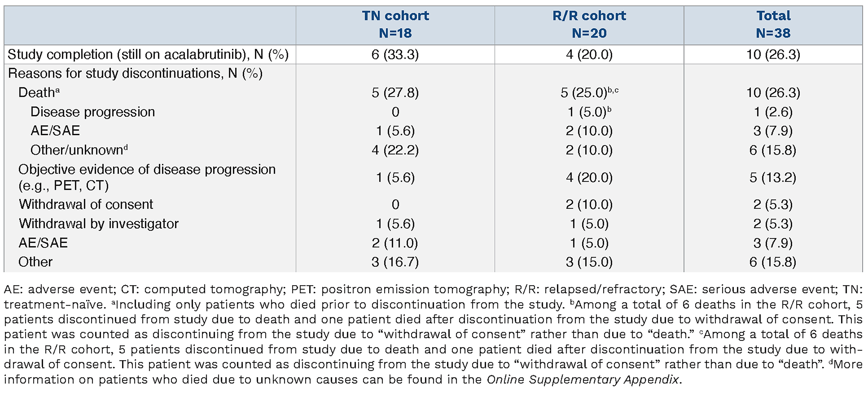The image size is (868, 393).
Task: Select the Study completion row label
Action: click(x=148, y=54)
